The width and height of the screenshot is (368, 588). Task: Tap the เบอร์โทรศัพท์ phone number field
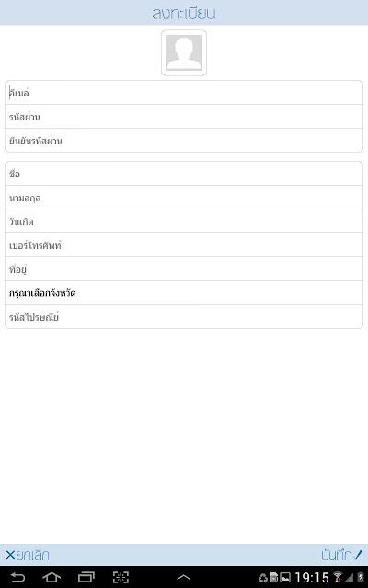coord(184,245)
